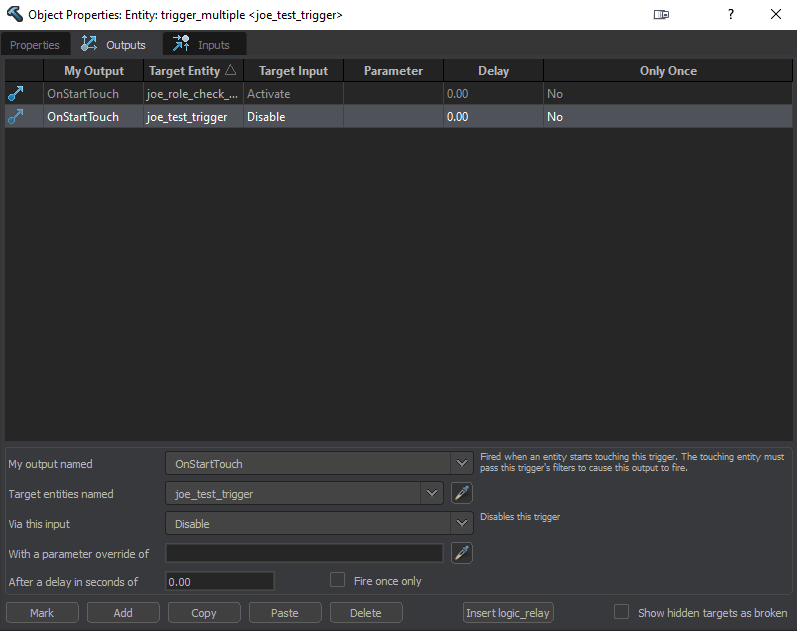Click the Insert logic_relay button

pos(508,613)
